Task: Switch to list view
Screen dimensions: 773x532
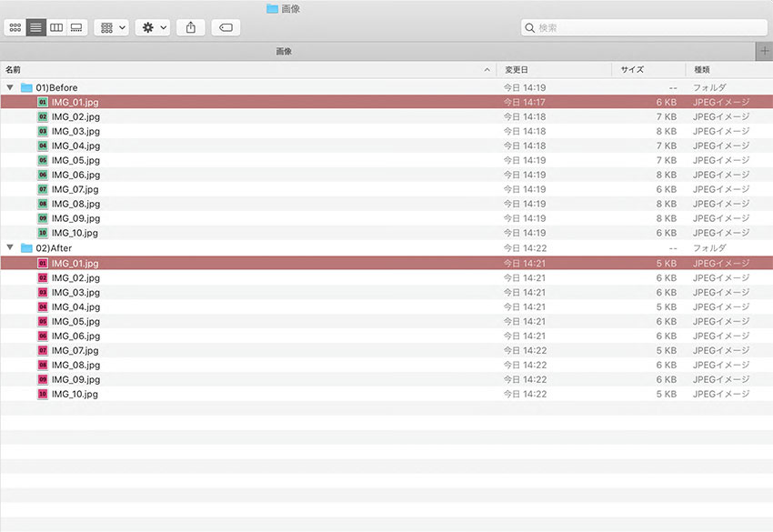Action: (36, 27)
